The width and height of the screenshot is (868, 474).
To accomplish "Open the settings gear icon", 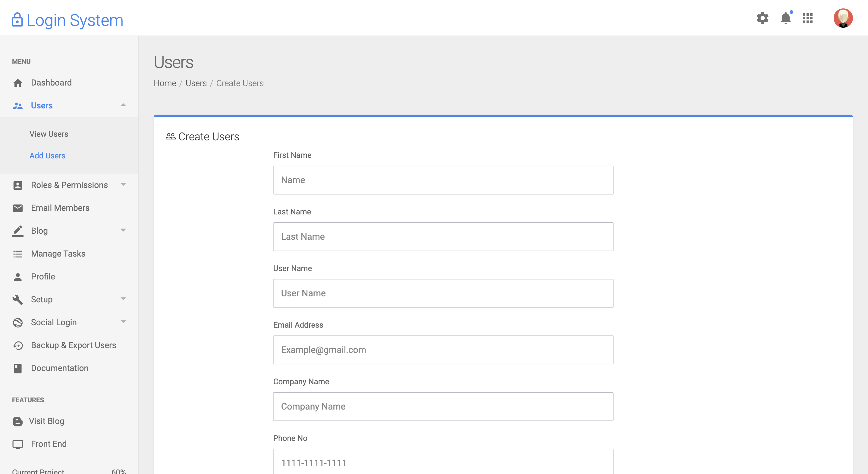I will (763, 18).
